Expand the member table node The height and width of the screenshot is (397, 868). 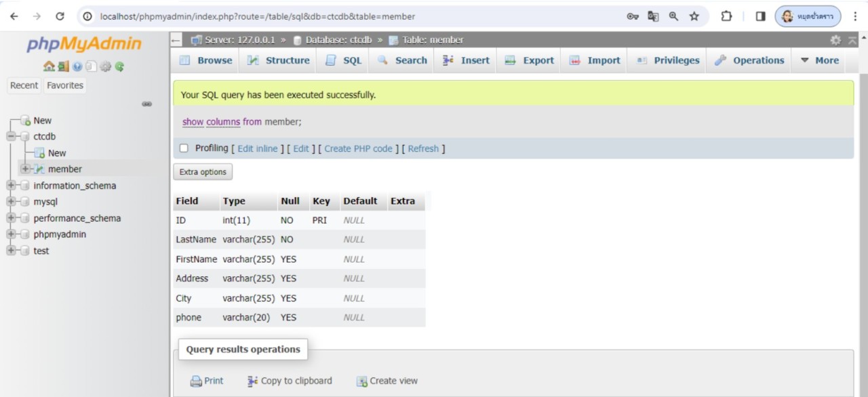pos(26,169)
